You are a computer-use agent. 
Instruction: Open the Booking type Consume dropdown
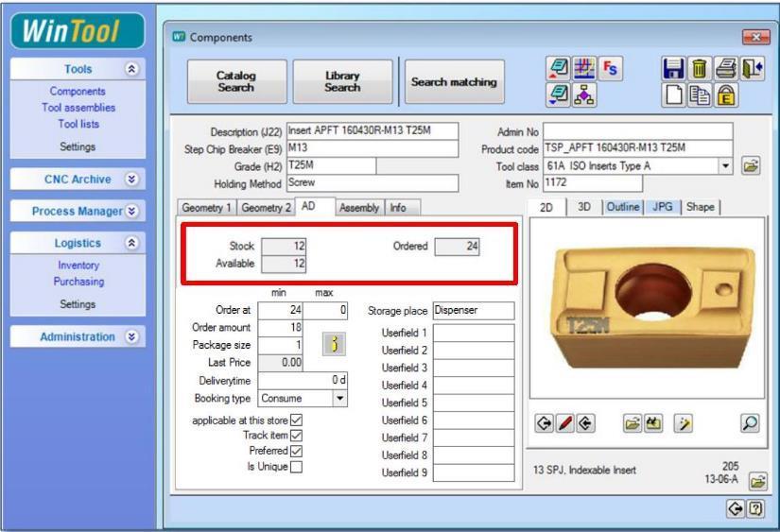339,398
